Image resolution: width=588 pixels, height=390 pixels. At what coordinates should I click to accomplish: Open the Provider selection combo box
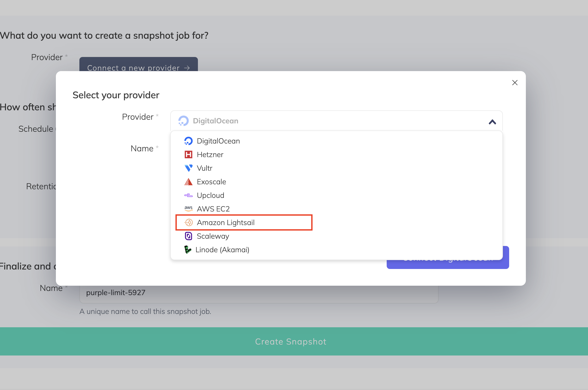[336, 121]
